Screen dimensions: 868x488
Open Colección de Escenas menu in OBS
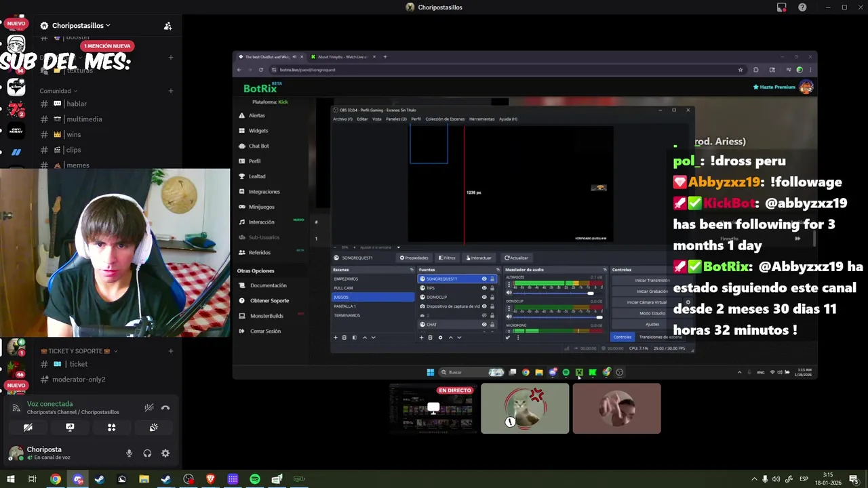[x=445, y=119]
